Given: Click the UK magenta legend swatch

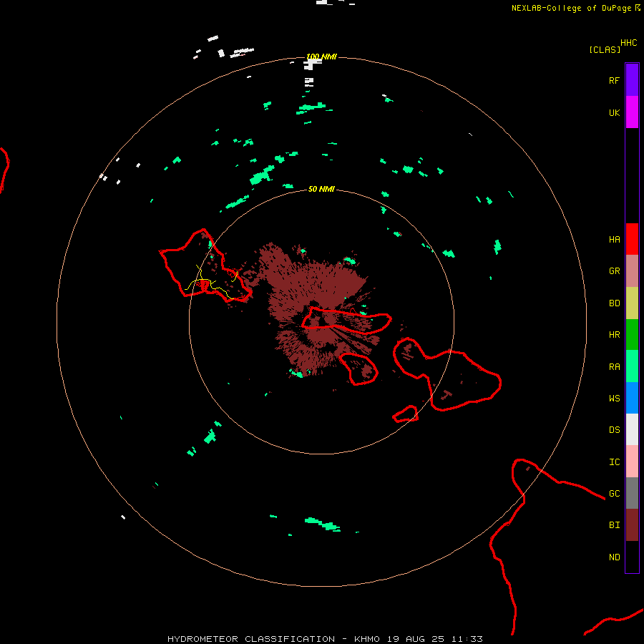Looking at the screenshot, I should pyautogui.click(x=632, y=112).
